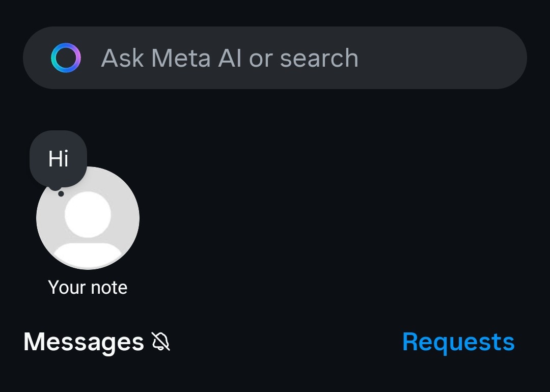The width and height of the screenshot is (550, 392).
Task: Tap the small thought bubble tail dot
Action: (61, 193)
